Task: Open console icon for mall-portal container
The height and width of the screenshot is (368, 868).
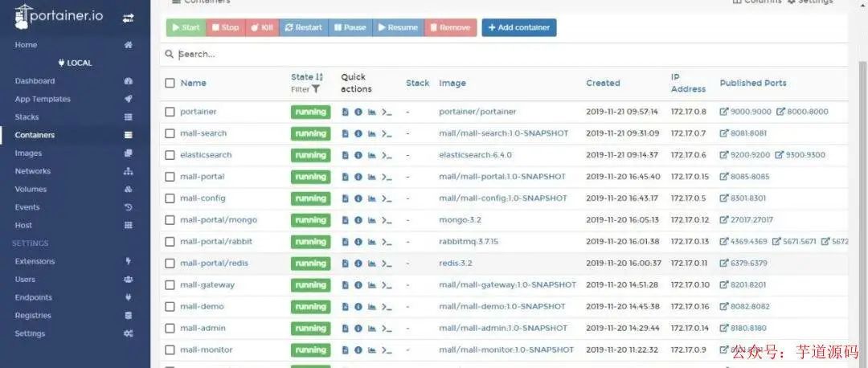Action: tap(387, 177)
